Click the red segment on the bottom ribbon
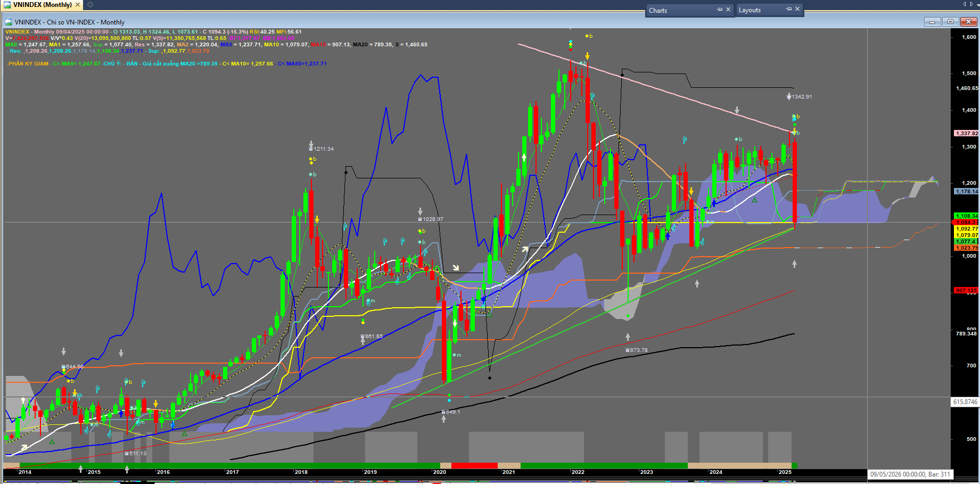980x484 pixels. [474, 466]
